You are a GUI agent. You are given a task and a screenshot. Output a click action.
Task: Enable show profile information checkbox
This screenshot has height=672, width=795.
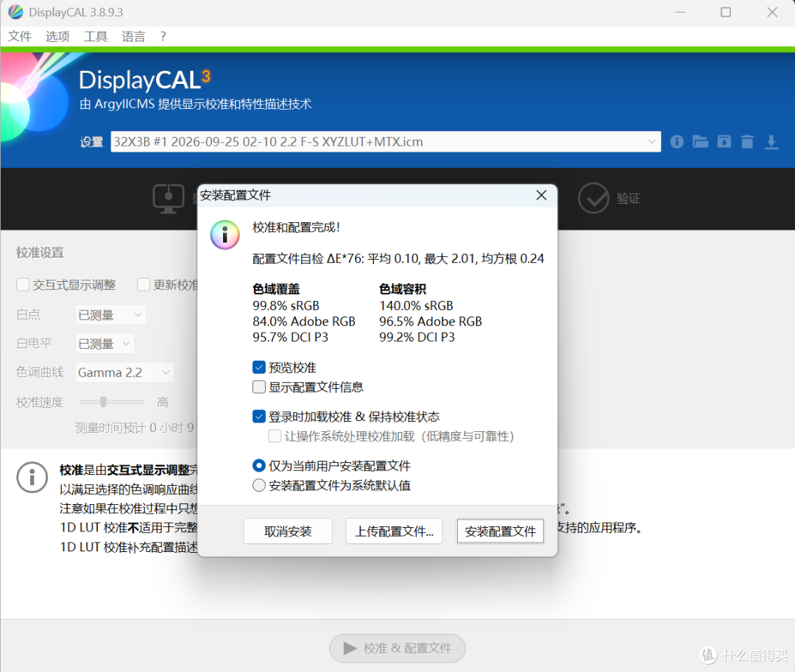pyautogui.click(x=258, y=386)
